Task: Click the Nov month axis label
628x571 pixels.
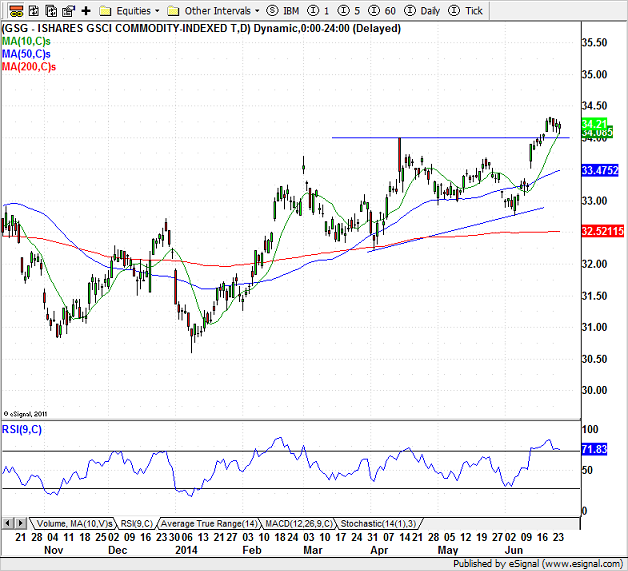Action: [x=54, y=550]
